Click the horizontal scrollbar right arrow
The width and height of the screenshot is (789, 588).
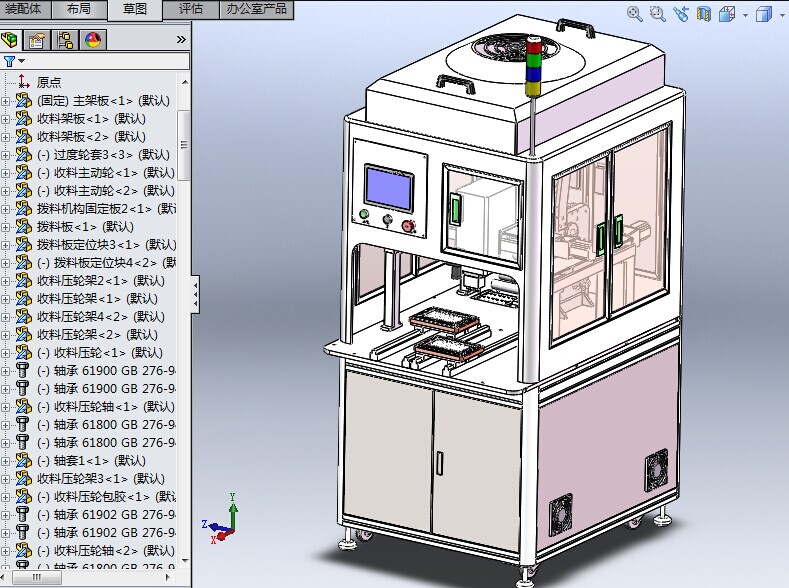coord(168,577)
